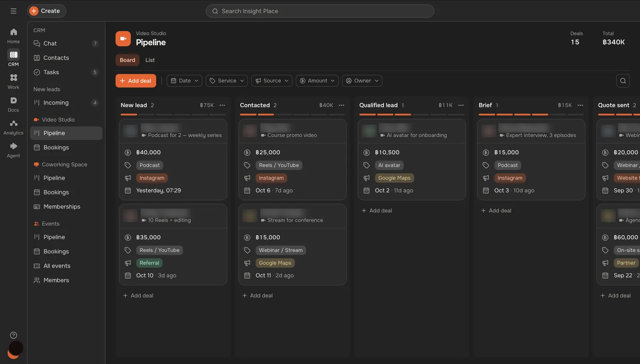This screenshot has height=364, width=640.
Task: Open Memberships under Coworking Space
Action: point(66,207)
